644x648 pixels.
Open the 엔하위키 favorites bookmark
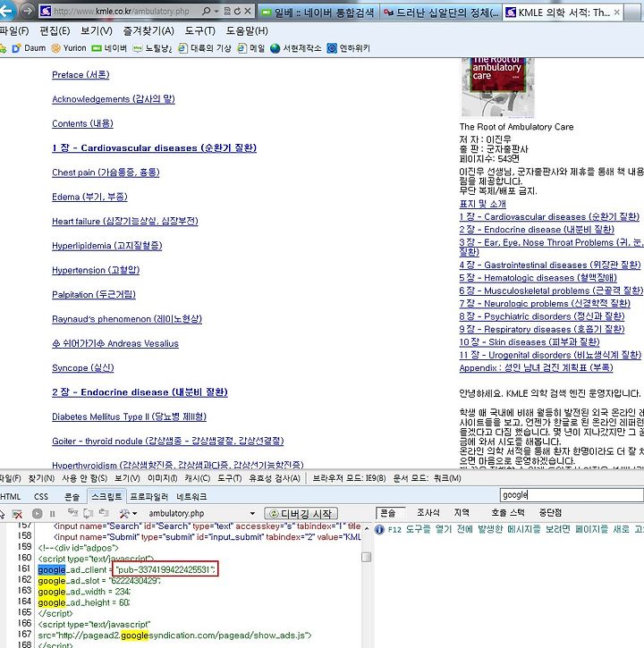point(349,48)
